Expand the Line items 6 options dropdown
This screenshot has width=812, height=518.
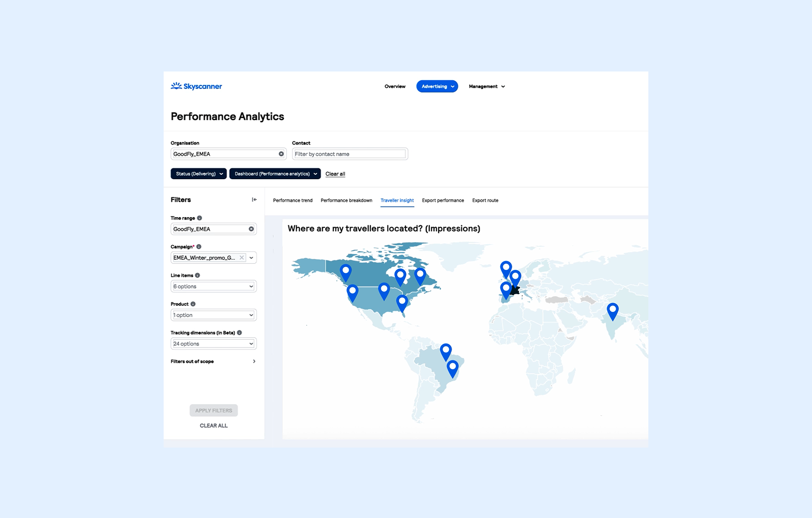click(x=213, y=286)
